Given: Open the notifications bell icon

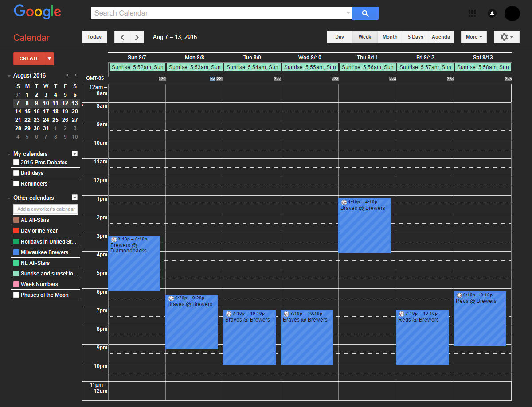Looking at the screenshot, I should coord(492,13).
